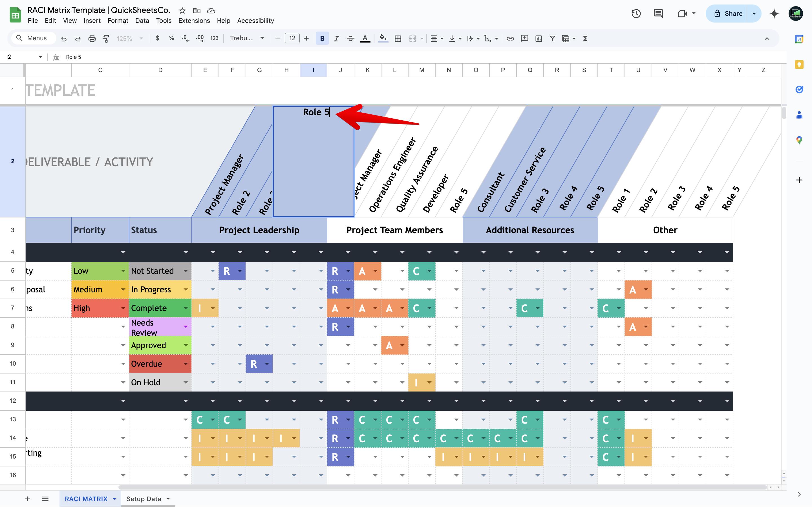This screenshot has width=812, height=507.
Task: Click the Share button
Action: pos(732,14)
